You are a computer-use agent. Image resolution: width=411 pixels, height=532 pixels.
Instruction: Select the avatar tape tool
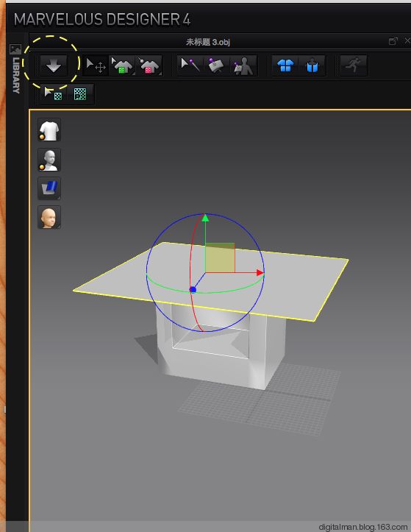coord(243,65)
